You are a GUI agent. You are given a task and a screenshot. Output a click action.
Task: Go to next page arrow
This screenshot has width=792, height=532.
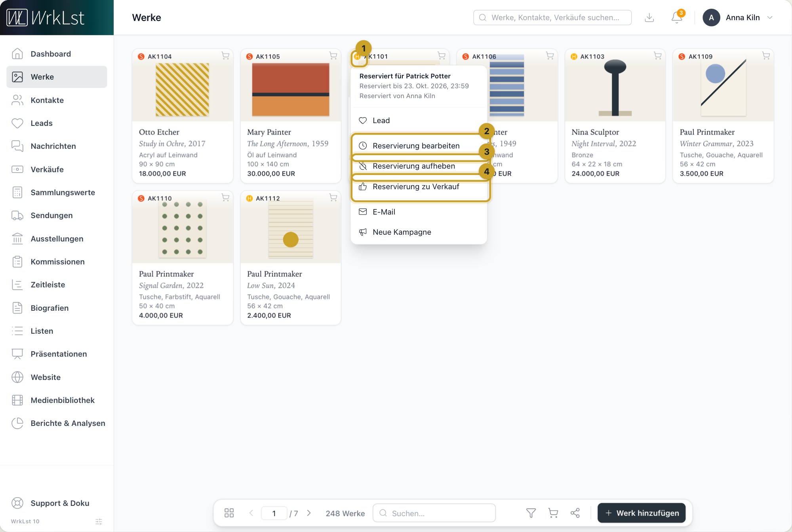(x=309, y=513)
